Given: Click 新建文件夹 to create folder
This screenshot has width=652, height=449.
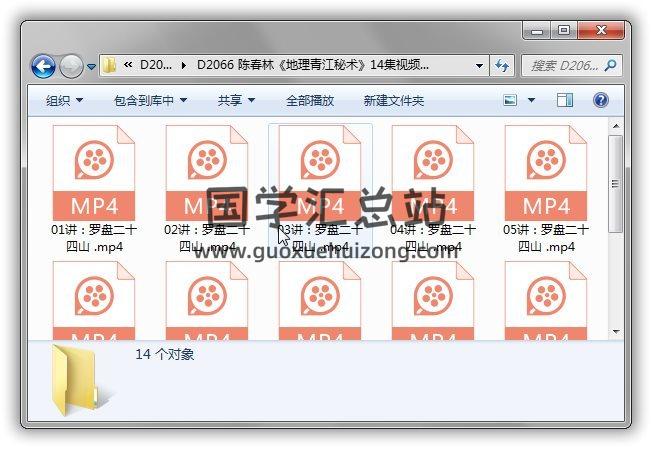Looking at the screenshot, I should (x=394, y=100).
